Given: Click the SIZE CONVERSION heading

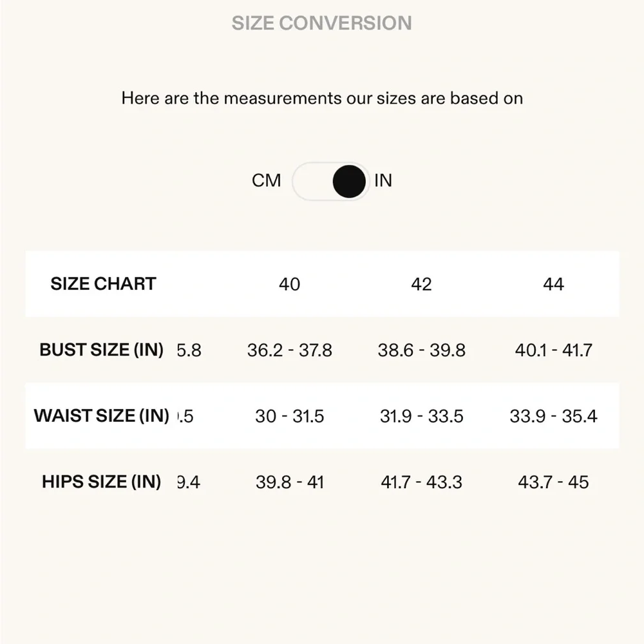Looking at the screenshot, I should pos(321,23).
